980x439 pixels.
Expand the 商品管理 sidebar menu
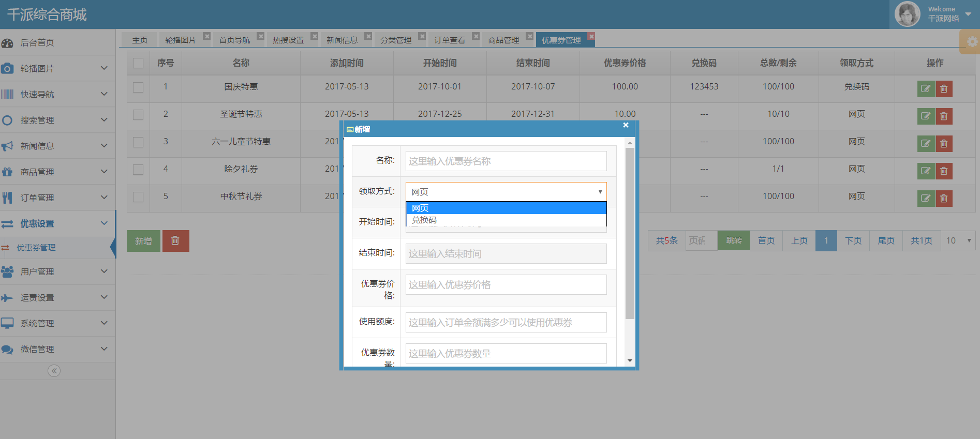54,172
